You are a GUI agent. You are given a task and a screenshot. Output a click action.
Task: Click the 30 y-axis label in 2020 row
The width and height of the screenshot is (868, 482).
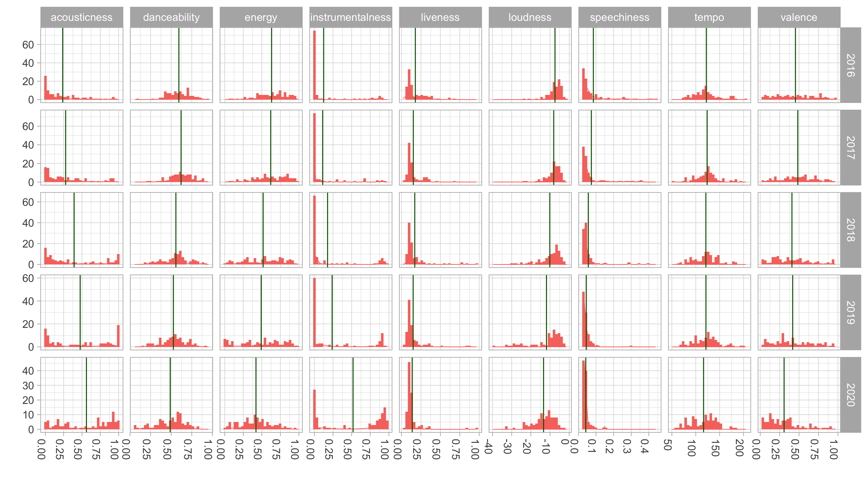pos(28,385)
